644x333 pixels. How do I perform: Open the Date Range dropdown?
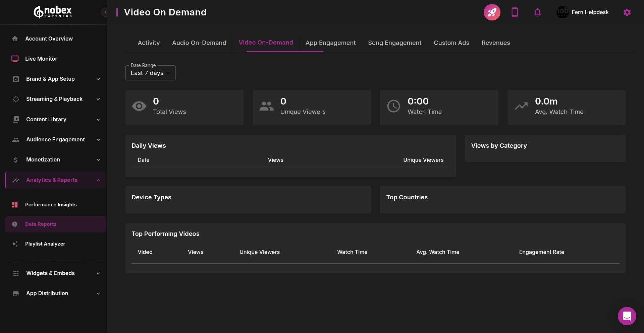click(150, 73)
